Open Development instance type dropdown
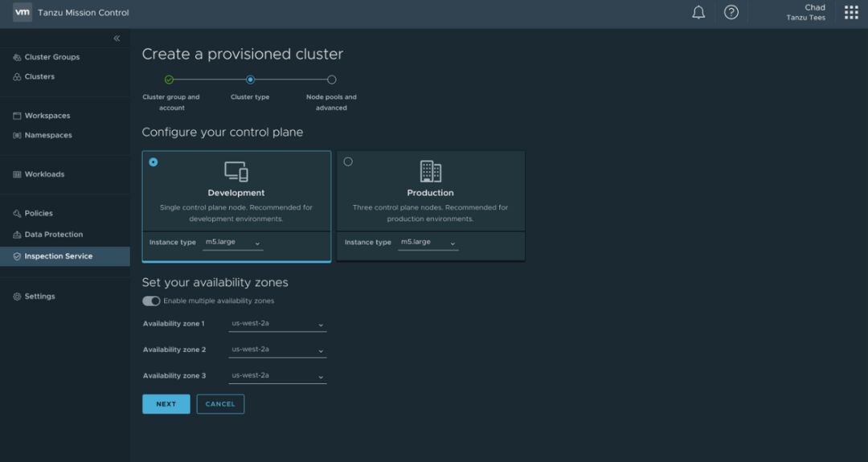 (x=233, y=243)
